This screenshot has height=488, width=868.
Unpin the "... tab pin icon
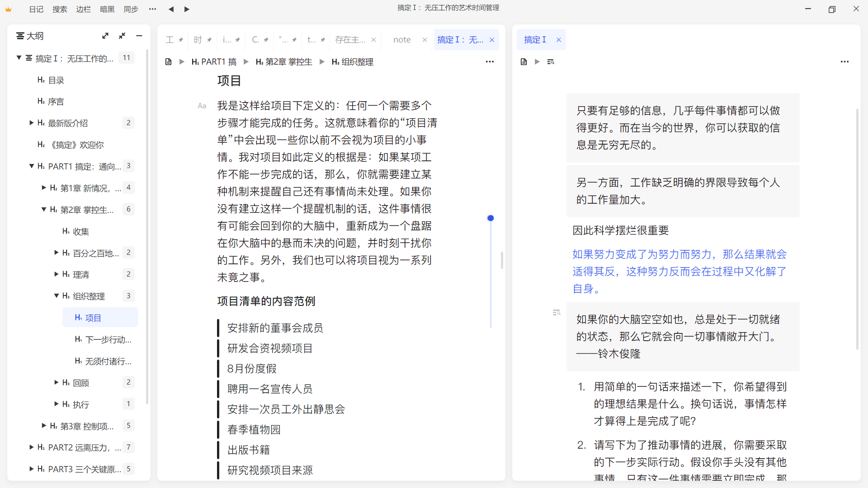(x=294, y=40)
